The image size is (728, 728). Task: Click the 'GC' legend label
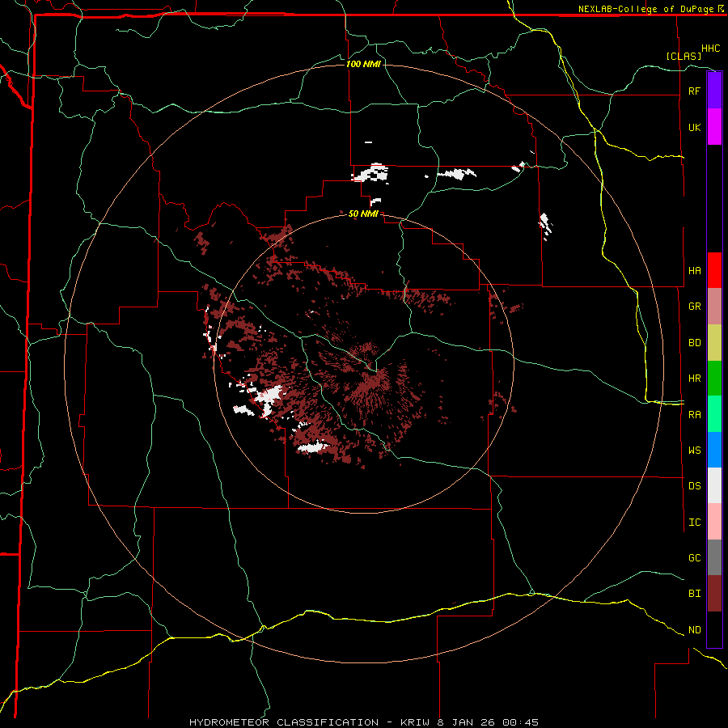pyautogui.click(x=694, y=558)
